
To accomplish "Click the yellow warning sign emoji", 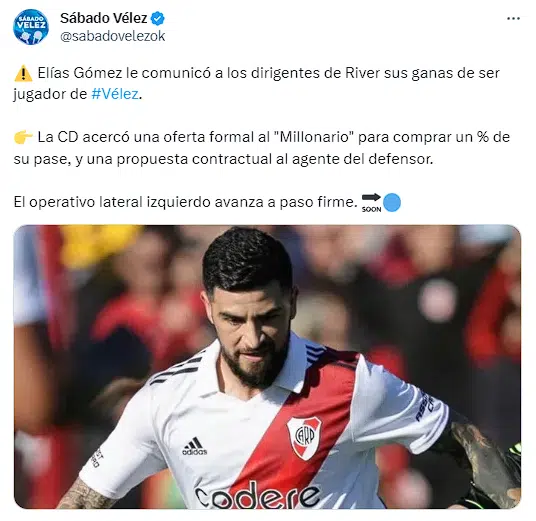I will point(23,74).
